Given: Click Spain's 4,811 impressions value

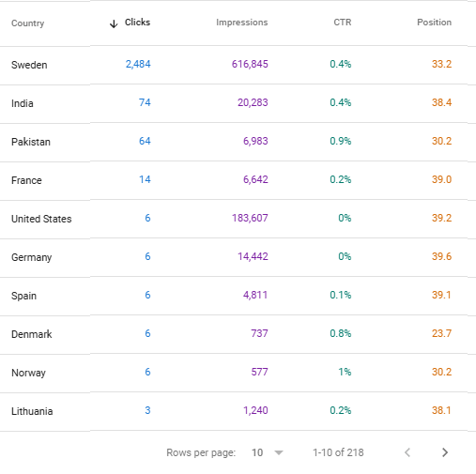Looking at the screenshot, I should (x=255, y=295).
